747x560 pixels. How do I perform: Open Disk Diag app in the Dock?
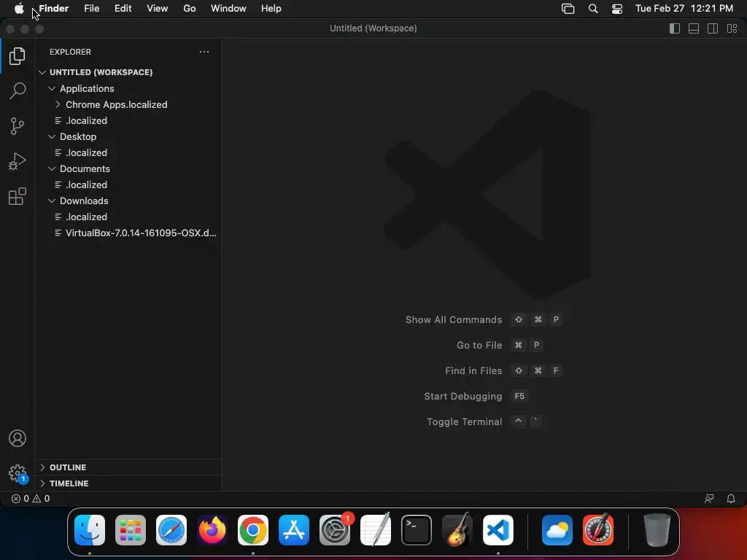coord(598,530)
